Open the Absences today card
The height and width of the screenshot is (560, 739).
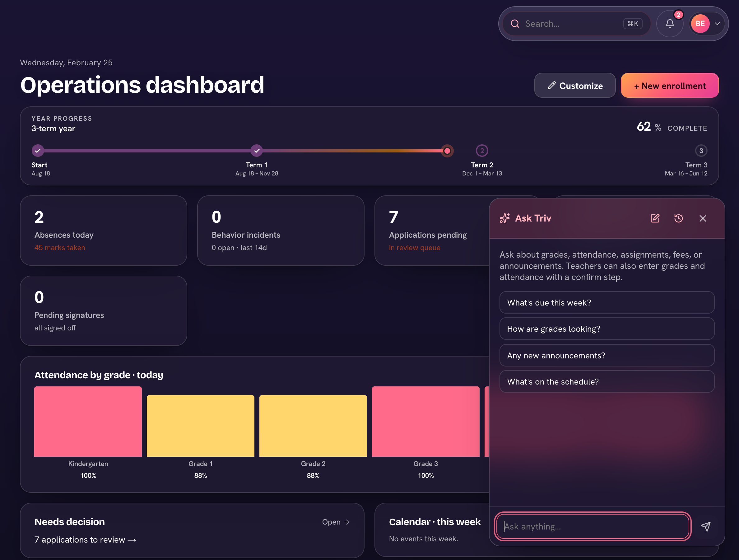pyautogui.click(x=103, y=231)
